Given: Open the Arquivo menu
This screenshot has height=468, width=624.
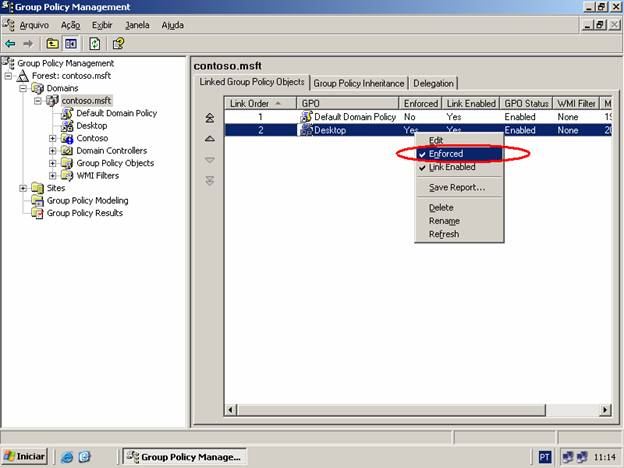Looking at the screenshot, I should (34, 25).
